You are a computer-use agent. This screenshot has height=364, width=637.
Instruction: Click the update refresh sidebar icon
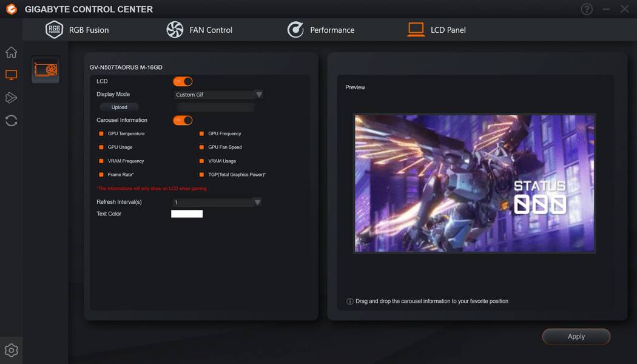12,121
